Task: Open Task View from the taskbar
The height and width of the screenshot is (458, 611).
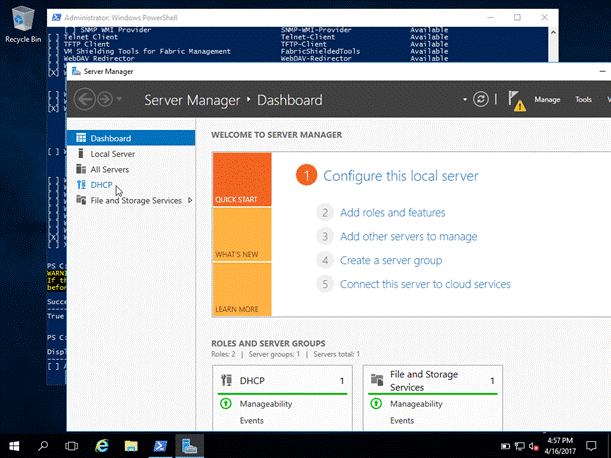Action: tap(71, 446)
